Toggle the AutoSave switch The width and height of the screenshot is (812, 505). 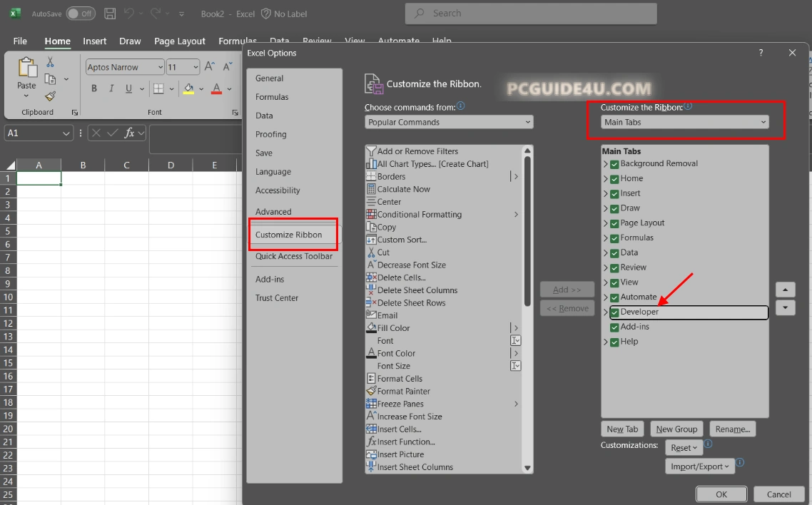coord(81,14)
